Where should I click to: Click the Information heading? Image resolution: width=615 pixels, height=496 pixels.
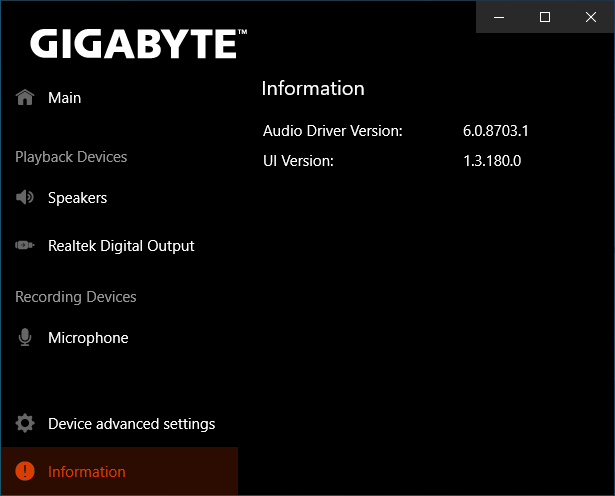[313, 89]
